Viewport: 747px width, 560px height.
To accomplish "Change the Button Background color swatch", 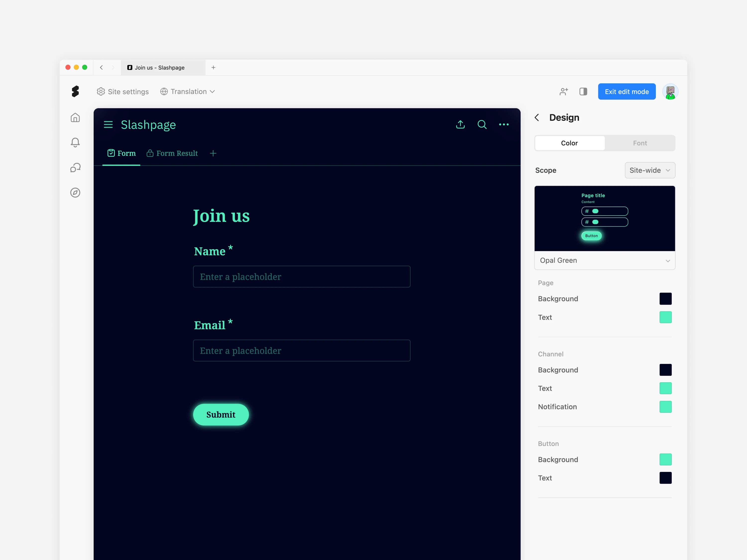I will (x=665, y=459).
